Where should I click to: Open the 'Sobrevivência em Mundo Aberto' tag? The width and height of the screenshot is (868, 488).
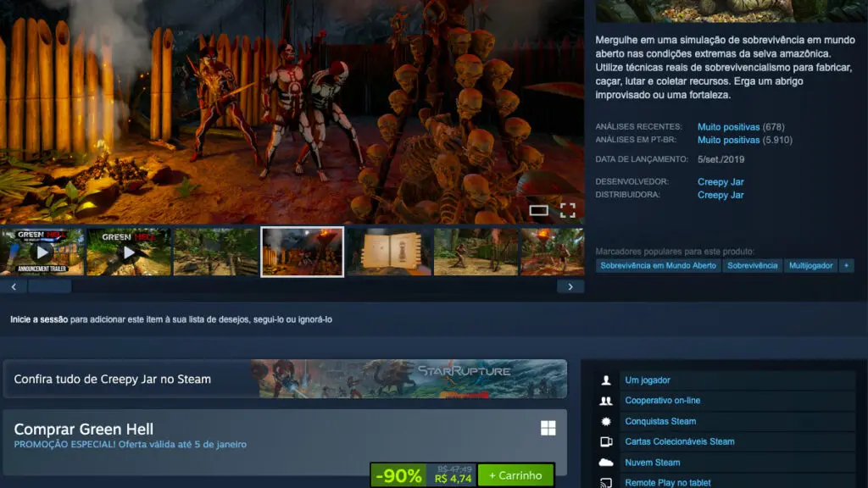(x=657, y=265)
